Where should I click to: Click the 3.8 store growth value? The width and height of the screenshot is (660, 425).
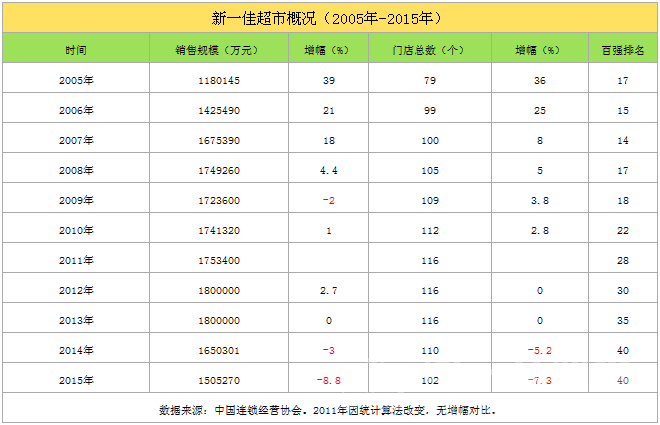click(540, 201)
